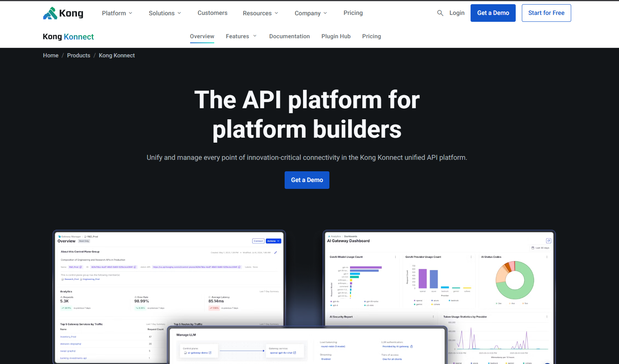Open the Last 30 days date selector
The image size is (619, 364).
click(540, 248)
